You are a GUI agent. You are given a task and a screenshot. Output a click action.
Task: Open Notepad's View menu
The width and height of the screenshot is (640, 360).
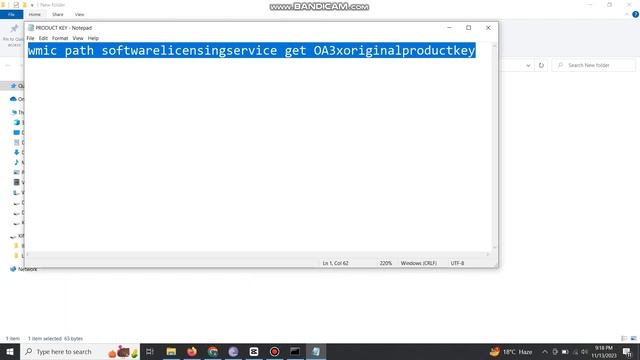tap(78, 38)
